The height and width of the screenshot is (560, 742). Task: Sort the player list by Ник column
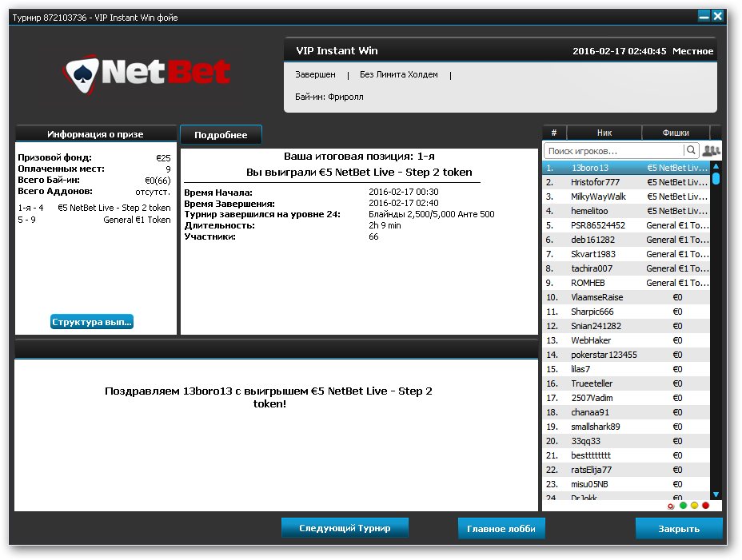[x=604, y=133]
